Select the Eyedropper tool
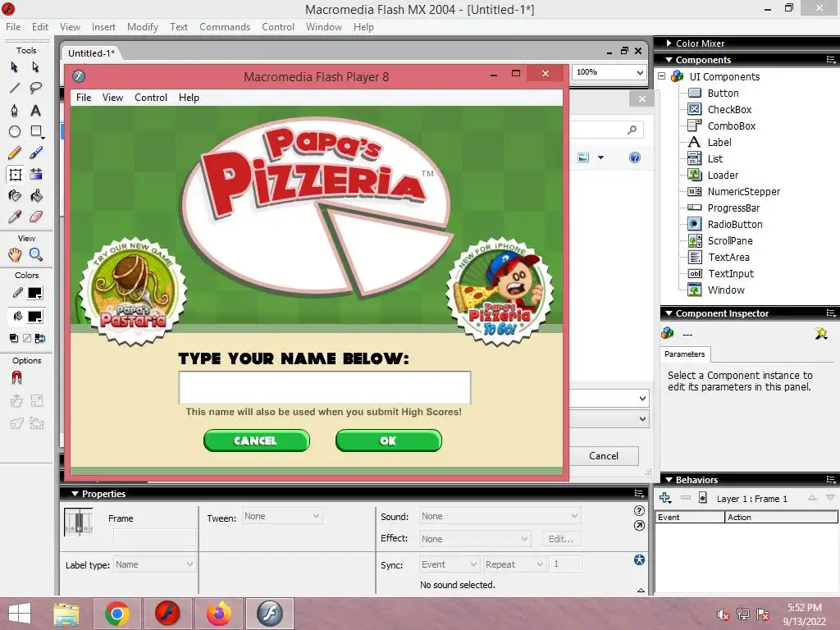840x630 pixels. coord(15,217)
